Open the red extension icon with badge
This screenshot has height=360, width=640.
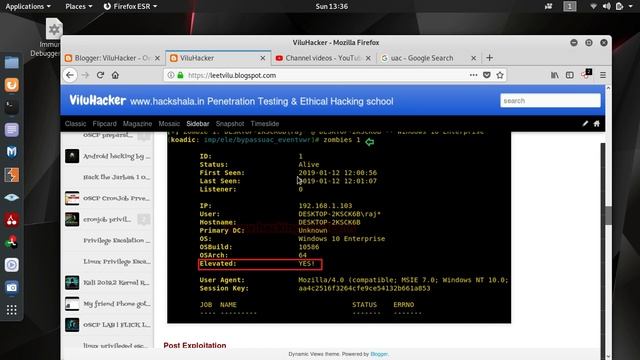click(x=587, y=74)
